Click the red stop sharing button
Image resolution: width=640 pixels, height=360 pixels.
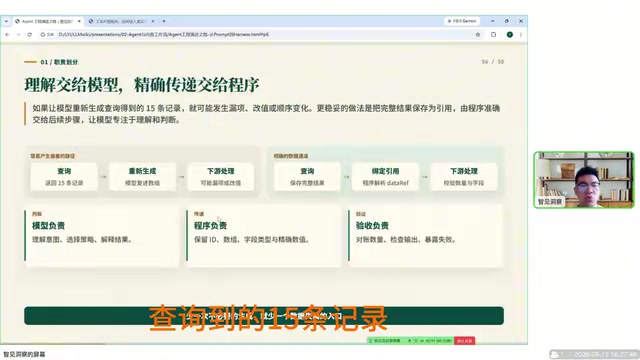[x=464, y=340]
